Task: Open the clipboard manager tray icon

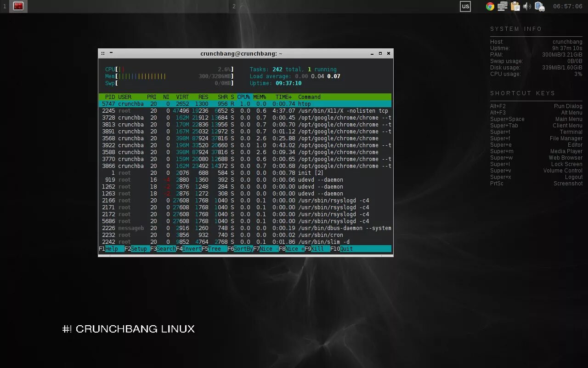Action: coord(515,6)
